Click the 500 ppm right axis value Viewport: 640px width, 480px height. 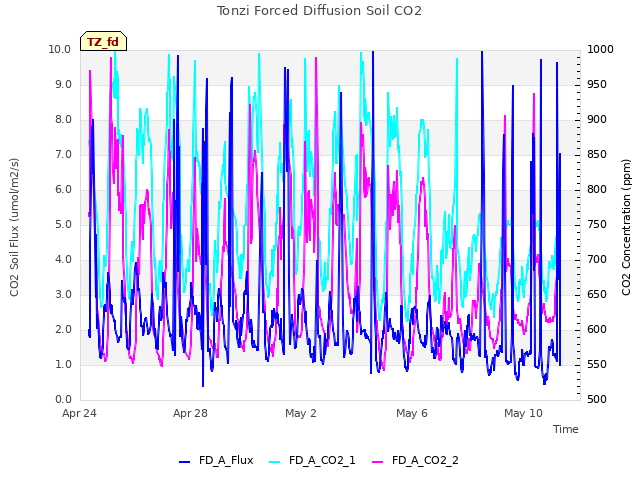[x=597, y=400]
